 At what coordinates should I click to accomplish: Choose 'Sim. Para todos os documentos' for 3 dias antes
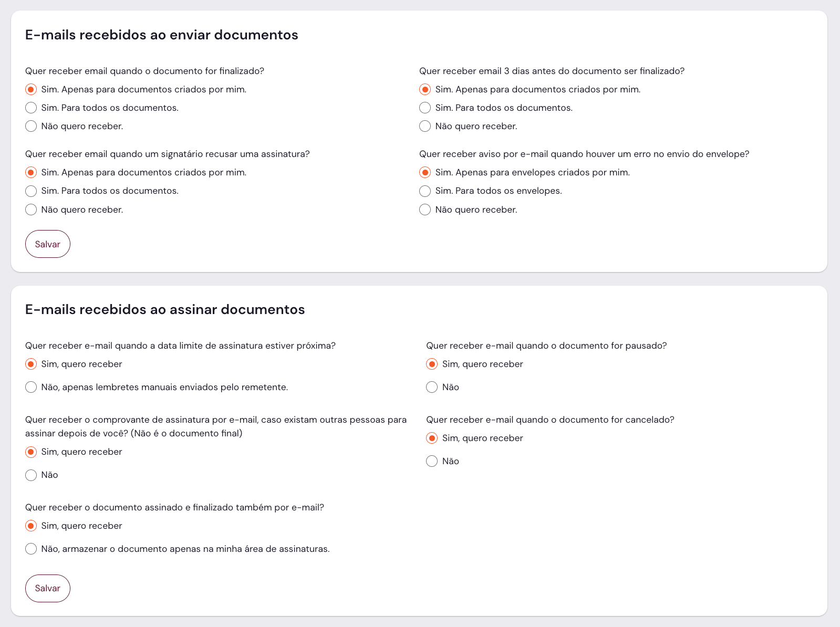[425, 108]
